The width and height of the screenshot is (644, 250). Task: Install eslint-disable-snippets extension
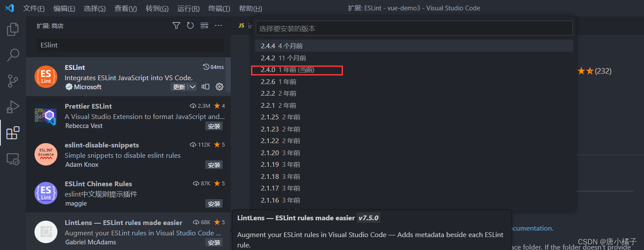coord(214,165)
